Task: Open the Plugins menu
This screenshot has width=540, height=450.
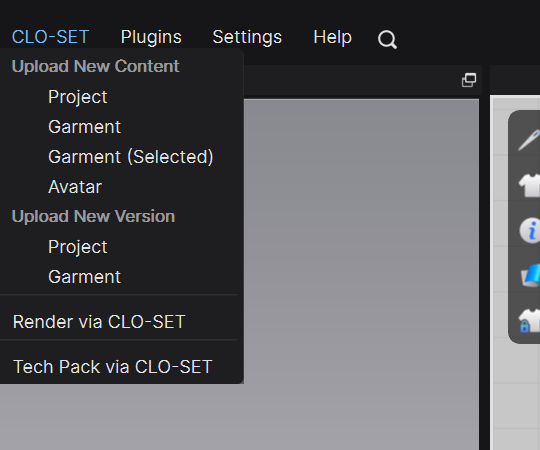Action: coord(151,37)
